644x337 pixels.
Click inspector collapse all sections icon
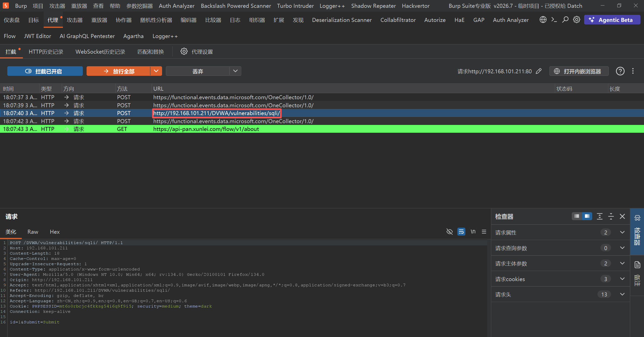tap(611, 216)
